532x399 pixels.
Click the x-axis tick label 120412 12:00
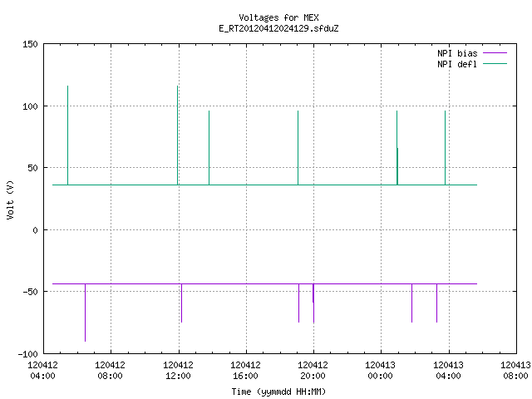(x=178, y=371)
